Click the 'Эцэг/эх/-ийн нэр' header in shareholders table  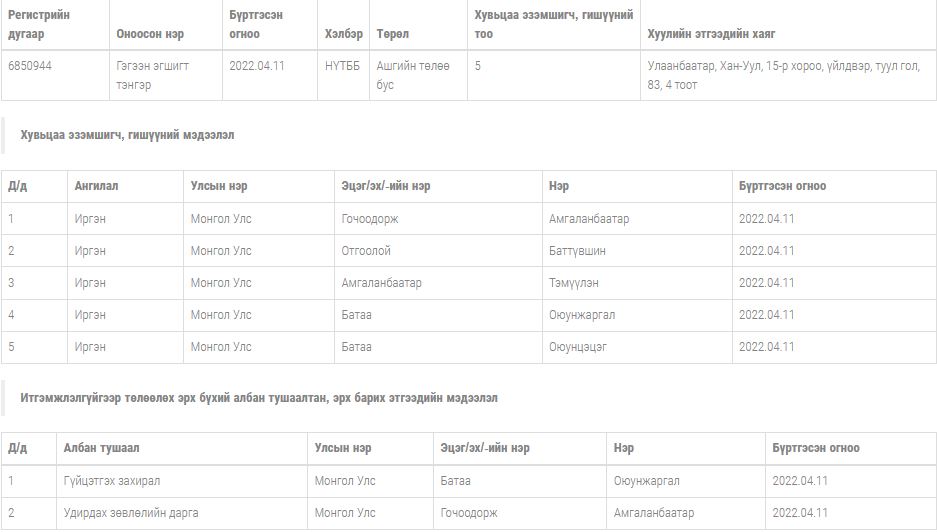(386, 186)
